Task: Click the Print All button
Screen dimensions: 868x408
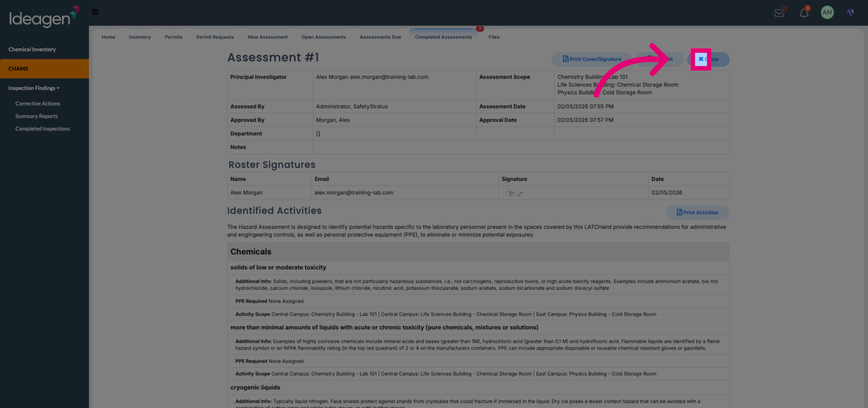Action: [x=660, y=59]
